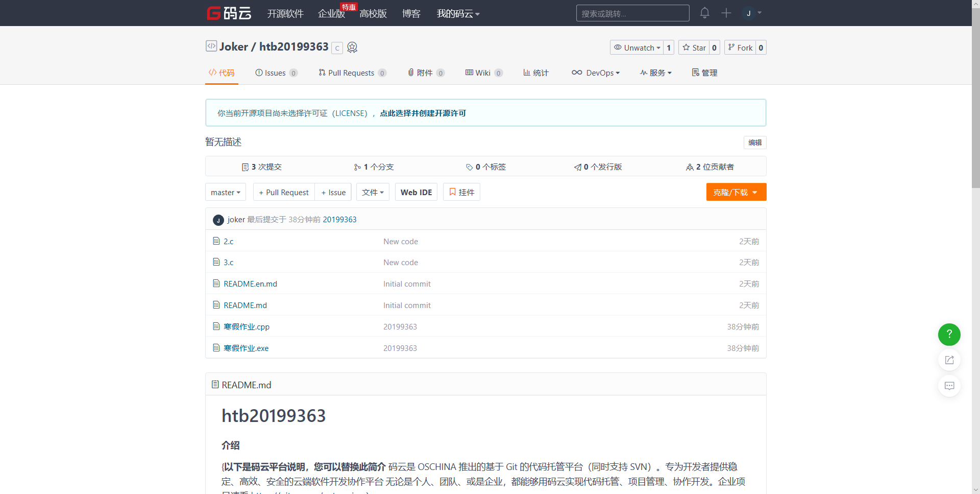Go to 企业版 in top navigation

coord(331,13)
